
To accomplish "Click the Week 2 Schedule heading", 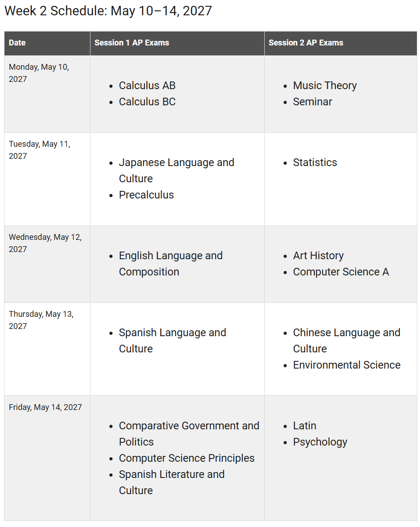I will 108,11.
